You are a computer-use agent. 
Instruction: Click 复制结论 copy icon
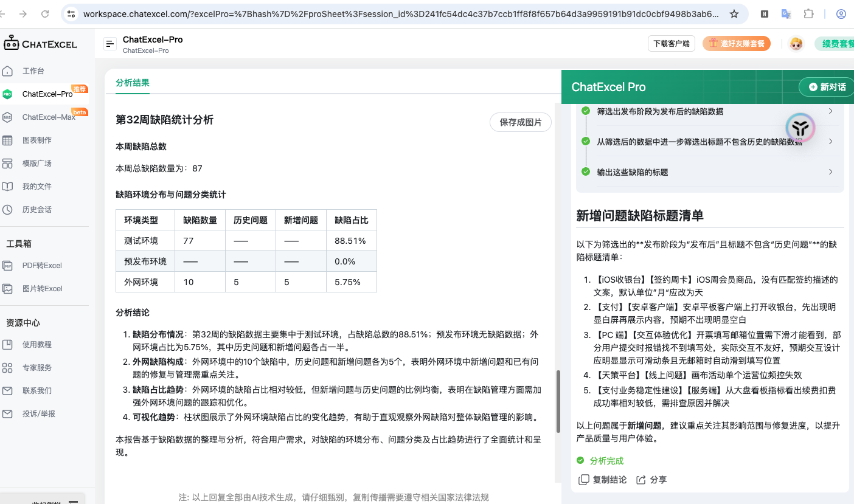point(583,480)
